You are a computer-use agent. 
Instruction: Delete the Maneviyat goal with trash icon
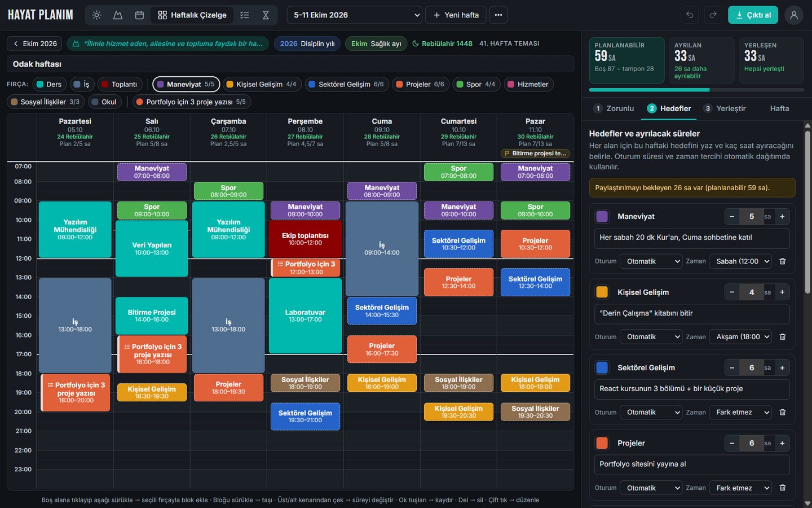[783, 261]
